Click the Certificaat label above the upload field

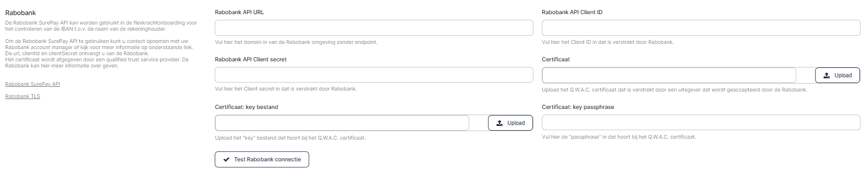[556, 59]
